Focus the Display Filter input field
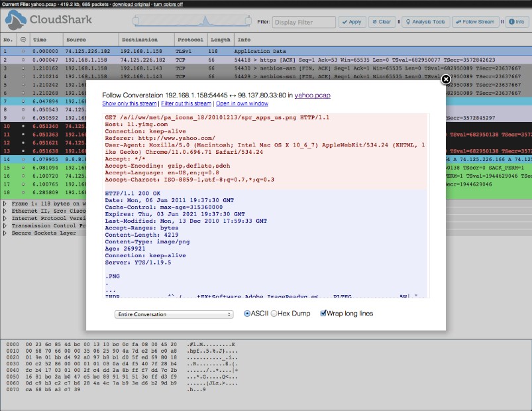Image resolution: width=532 pixels, height=411 pixels. point(303,22)
